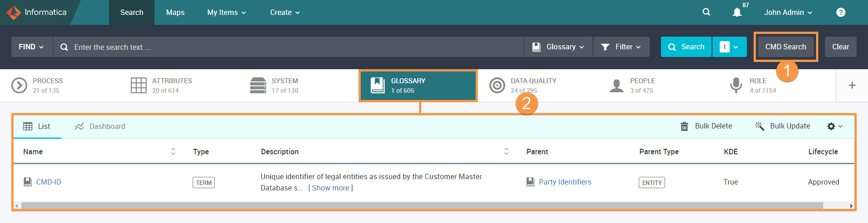Open the Party Identifiers parent link
The height and width of the screenshot is (223, 868).
[x=565, y=182]
